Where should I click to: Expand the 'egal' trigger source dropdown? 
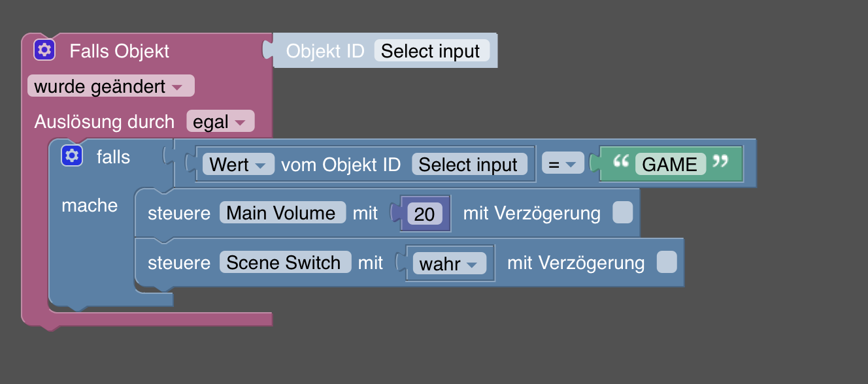(x=220, y=121)
